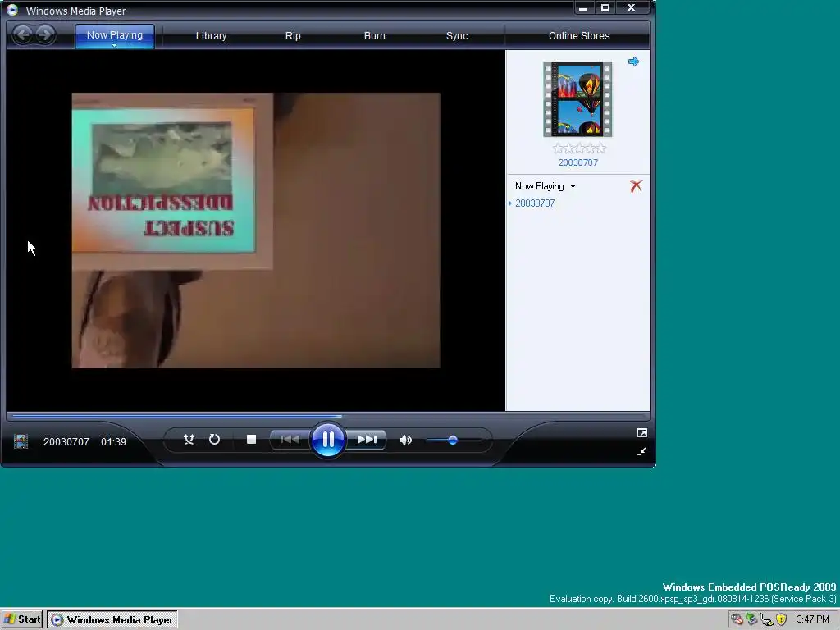Toggle repeat mode

tap(214, 440)
